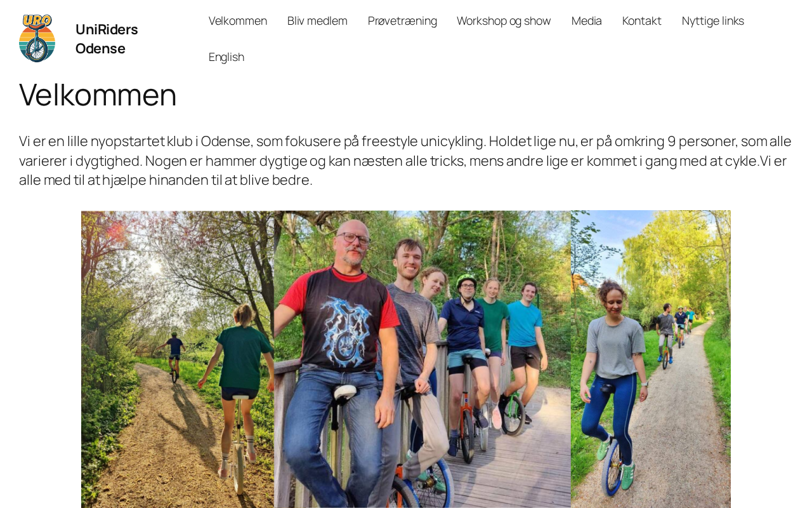Click the large Velkommen page heading
This screenshot has height=508, width=812.
tap(98, 95)
